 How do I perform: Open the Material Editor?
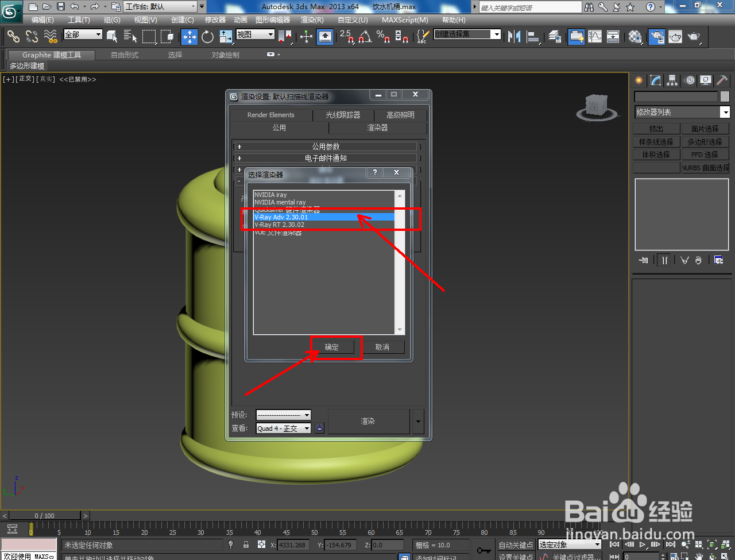point(635,37)
